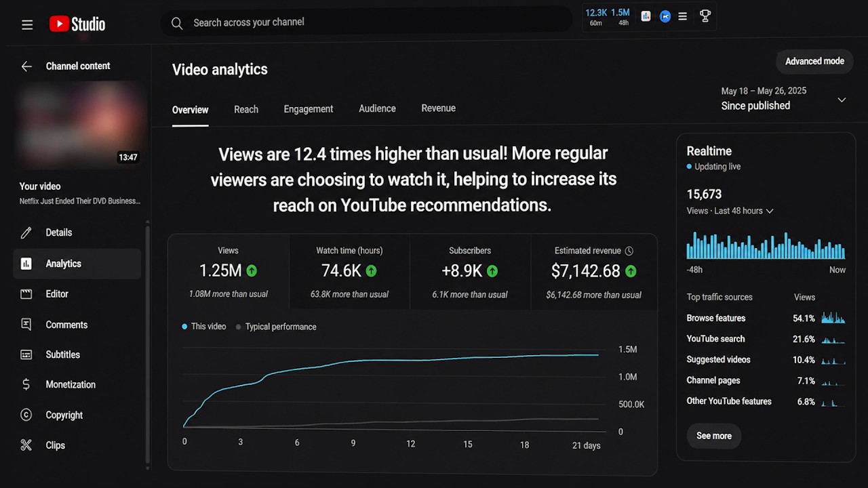
Task: Click the trophy icon in top bar
Action: click(705, 16)
